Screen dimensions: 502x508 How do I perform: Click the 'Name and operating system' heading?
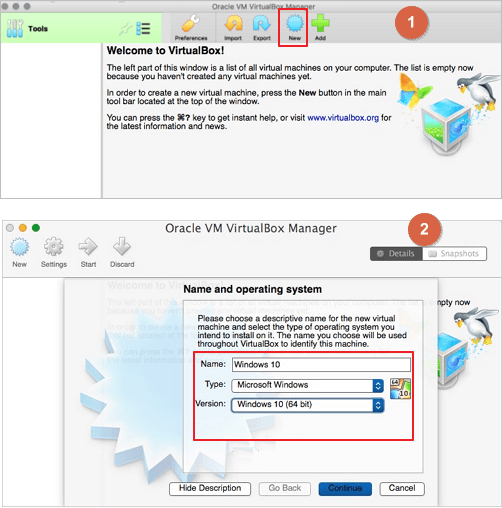pos(253,289)
